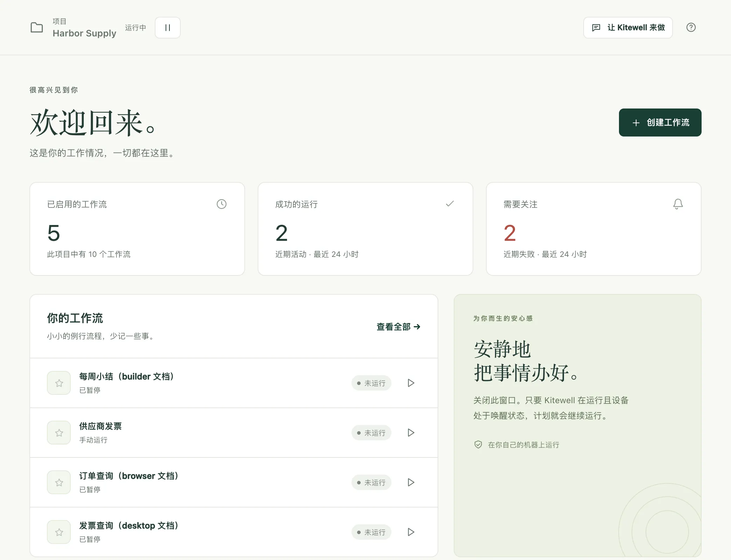
Task: Star the 发票查询（desktop 文档）workflow
Action: pyautogui.click(x=59, y=532)
